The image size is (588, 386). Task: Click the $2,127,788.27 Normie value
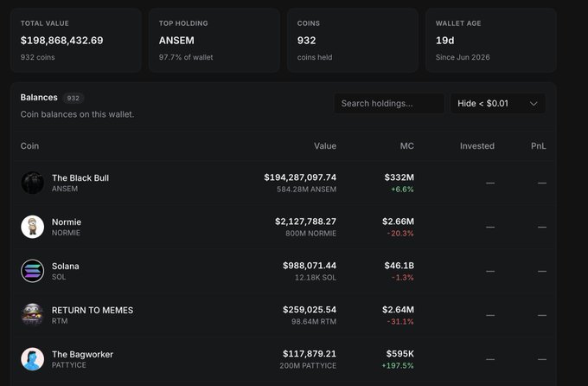click(x=305, y=222)
